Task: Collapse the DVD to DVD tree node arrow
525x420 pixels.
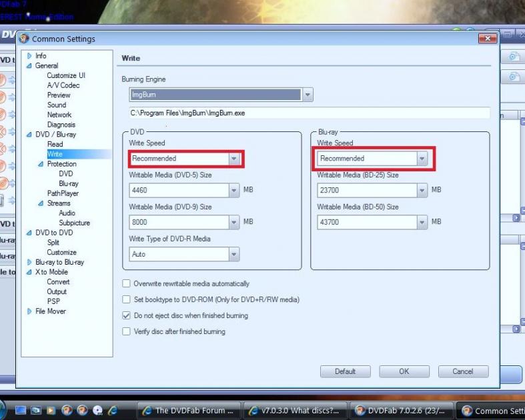Action: pos(29,233)
